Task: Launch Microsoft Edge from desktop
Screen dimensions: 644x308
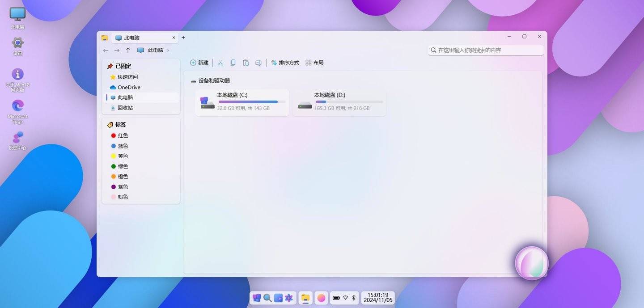Action: click(17, 111)
